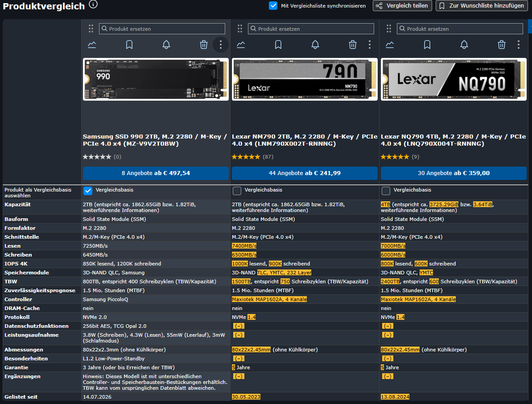Select 256bit AES, TCG Opal 2.0 value
Screen dimensions: 532x404
(115, 326)
